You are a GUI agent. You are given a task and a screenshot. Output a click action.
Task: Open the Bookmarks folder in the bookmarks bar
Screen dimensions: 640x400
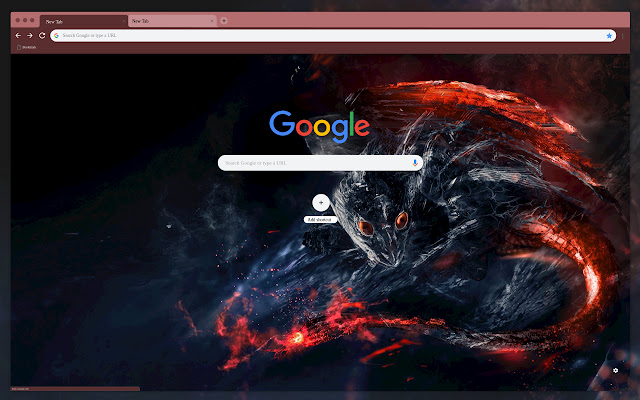27,47
